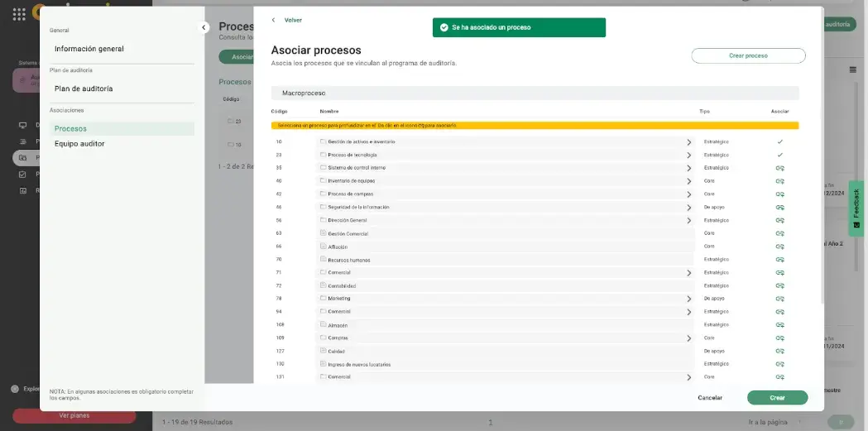Associate the Inventario de equipos process
The image size is (868, 431).
click(779, 181)
